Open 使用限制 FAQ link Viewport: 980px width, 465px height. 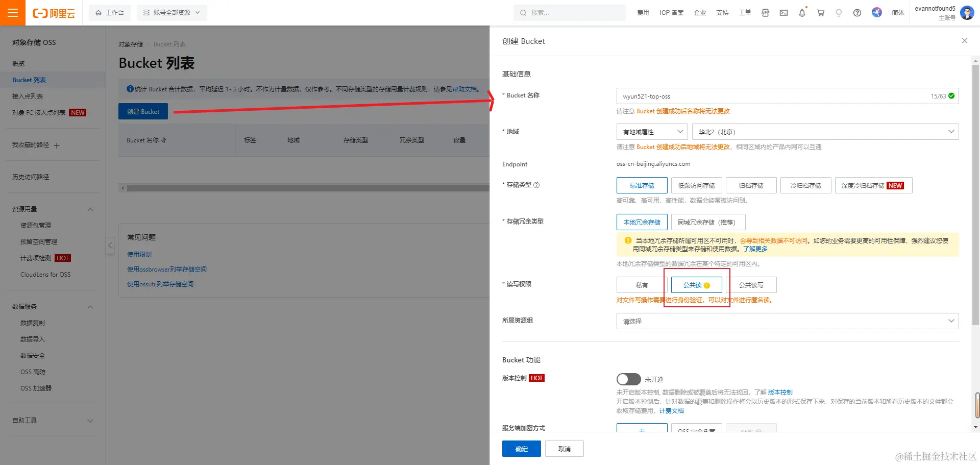tap(139, 255)
